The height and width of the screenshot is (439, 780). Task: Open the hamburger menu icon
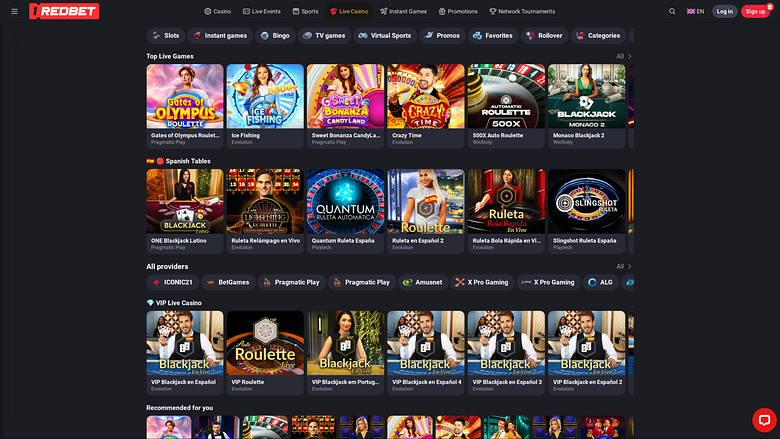point(14,11)
